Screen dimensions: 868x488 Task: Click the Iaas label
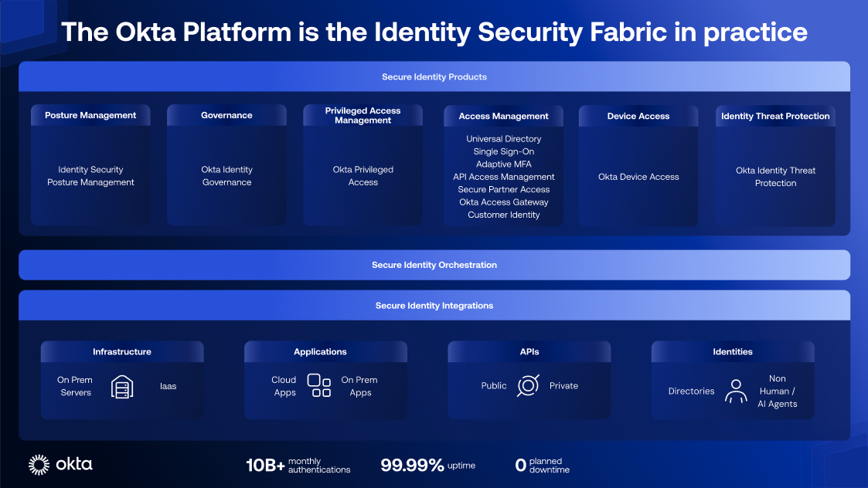168,386
